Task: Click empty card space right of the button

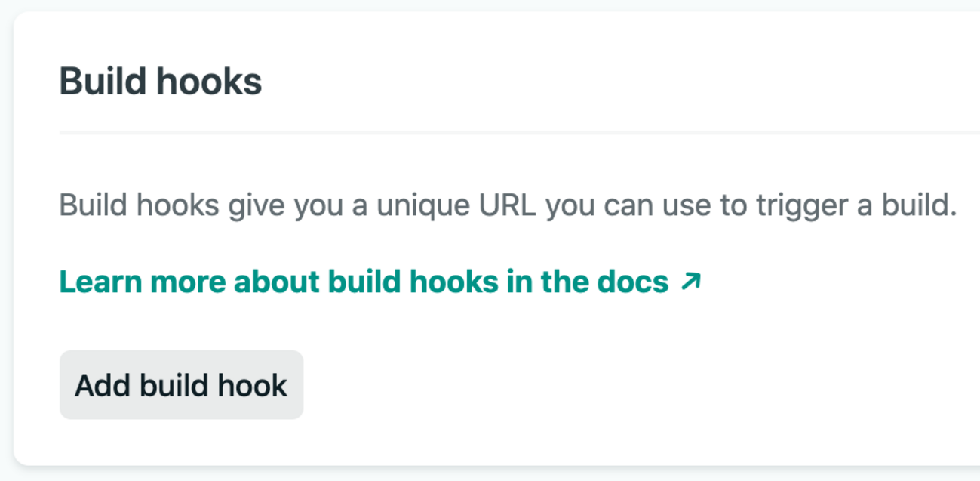Action: coord(604,385)
